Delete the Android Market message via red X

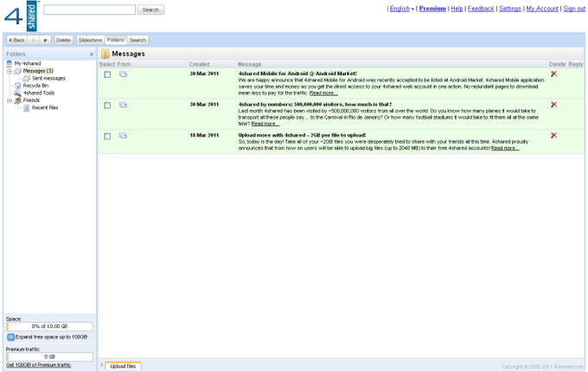tap(553, 74)
